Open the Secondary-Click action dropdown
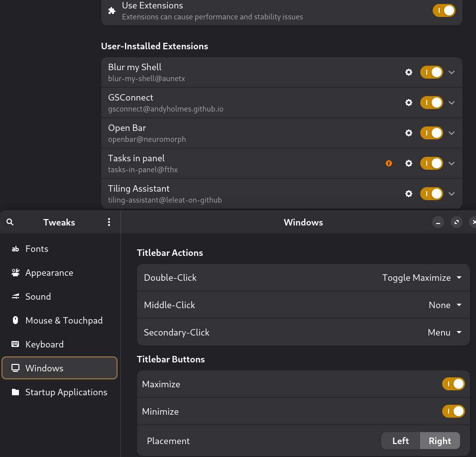This screenshot has height=457, width=476. (445, 333)
